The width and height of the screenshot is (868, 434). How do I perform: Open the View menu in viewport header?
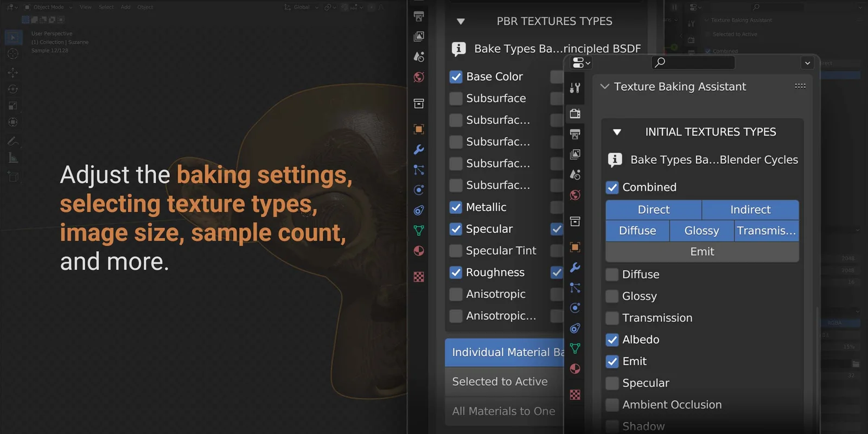pos(86,7)
